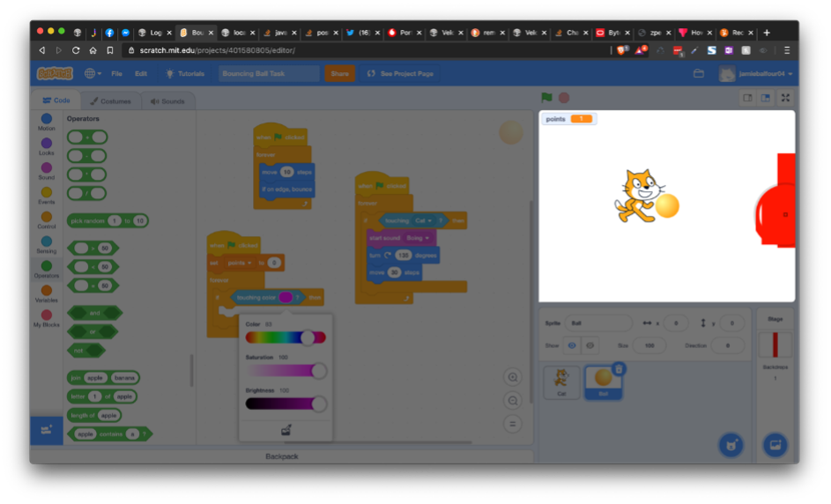Click the join apple banana block

click(103, 378)
